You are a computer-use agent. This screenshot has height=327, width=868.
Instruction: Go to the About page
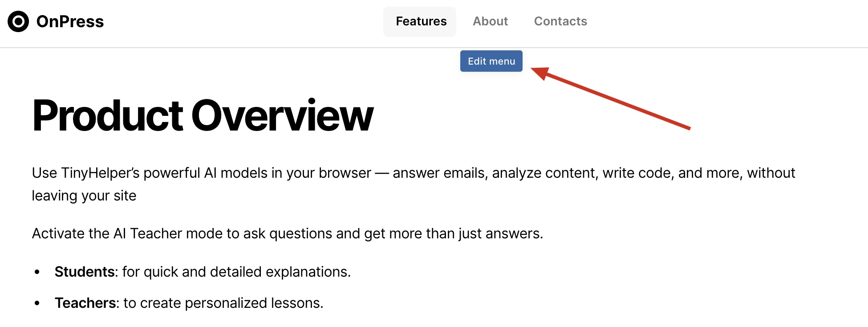tap(490, 21)
